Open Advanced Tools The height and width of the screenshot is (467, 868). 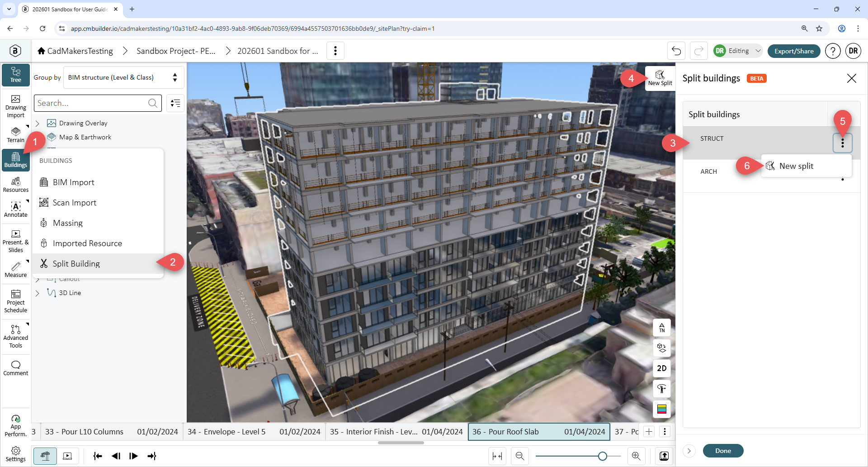pyautogui.click(x=16, y=337)
